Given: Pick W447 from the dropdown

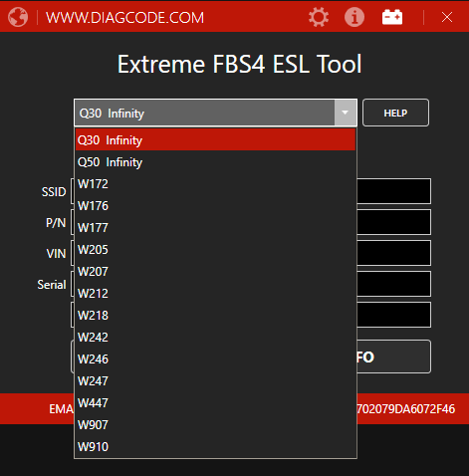Looking at the screenshot, I should pyautogui.click(x=215, y=403).
